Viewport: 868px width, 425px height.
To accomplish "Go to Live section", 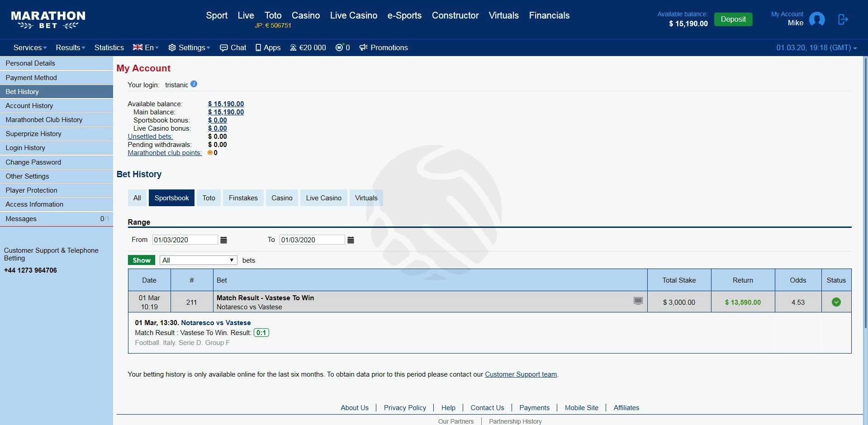I will [x=246, y=15].
